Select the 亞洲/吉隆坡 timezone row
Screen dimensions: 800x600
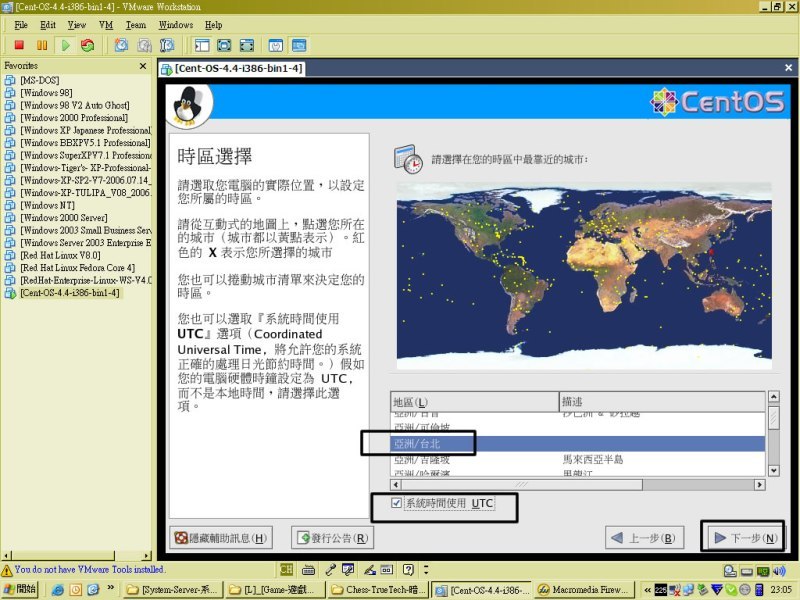[578, 459]
